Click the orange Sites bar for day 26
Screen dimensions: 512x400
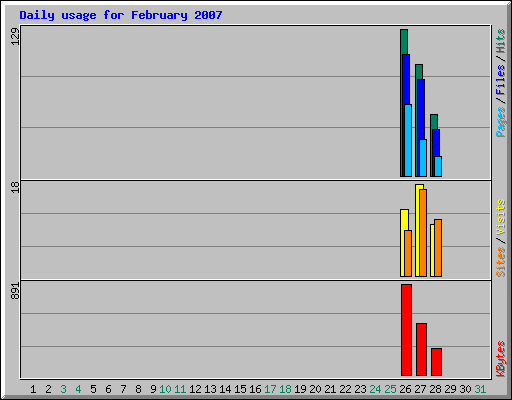(x=408, y=253)
